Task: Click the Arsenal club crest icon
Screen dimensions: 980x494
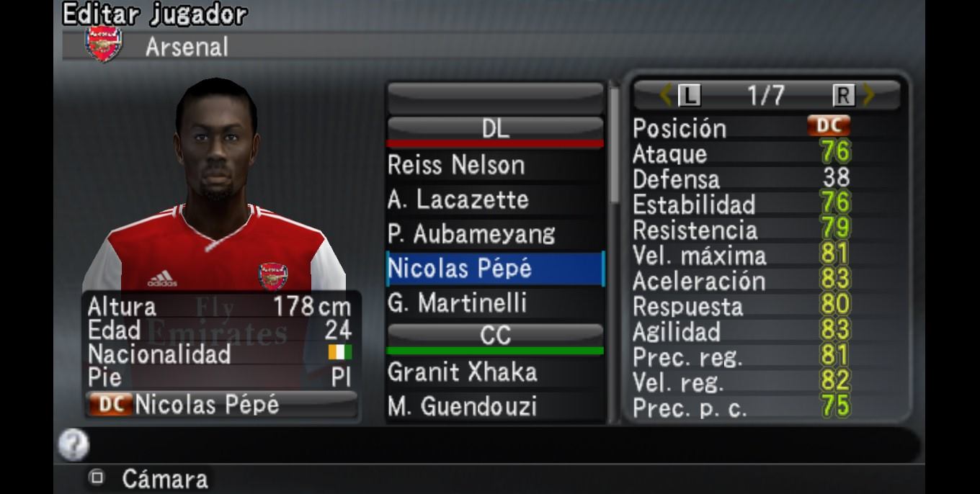Action: (x=104, y=45)
